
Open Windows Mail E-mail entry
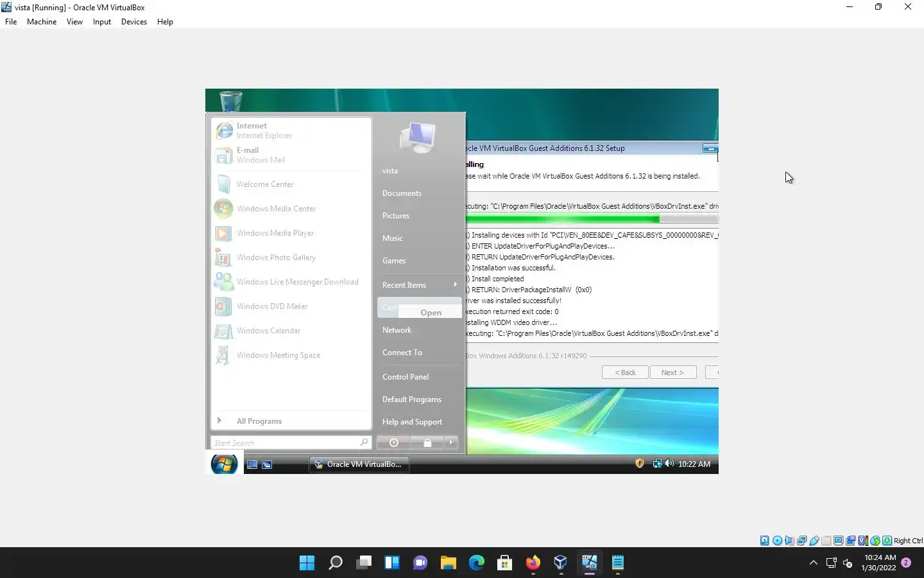(291, 155)
